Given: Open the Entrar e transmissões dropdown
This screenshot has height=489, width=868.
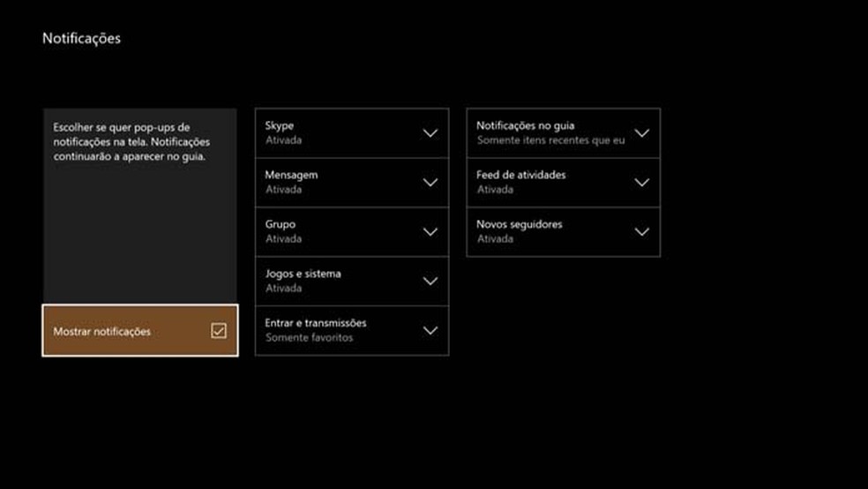Looking at the screenshot, I should point(352,331).
